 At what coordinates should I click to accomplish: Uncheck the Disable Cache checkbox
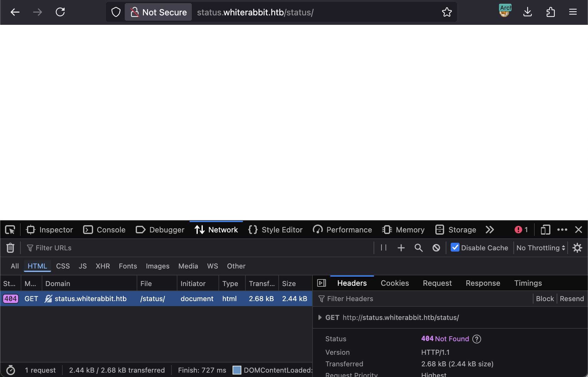[x=455, y=247]
